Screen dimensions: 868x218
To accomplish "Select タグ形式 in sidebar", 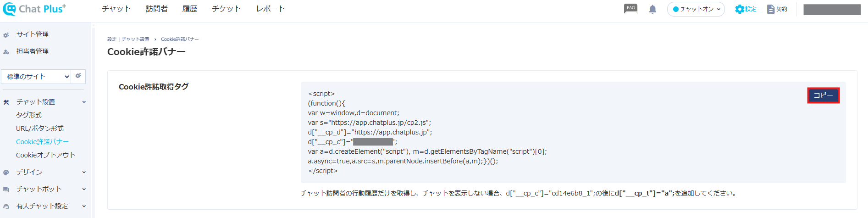I will click(x=29, y=115).
